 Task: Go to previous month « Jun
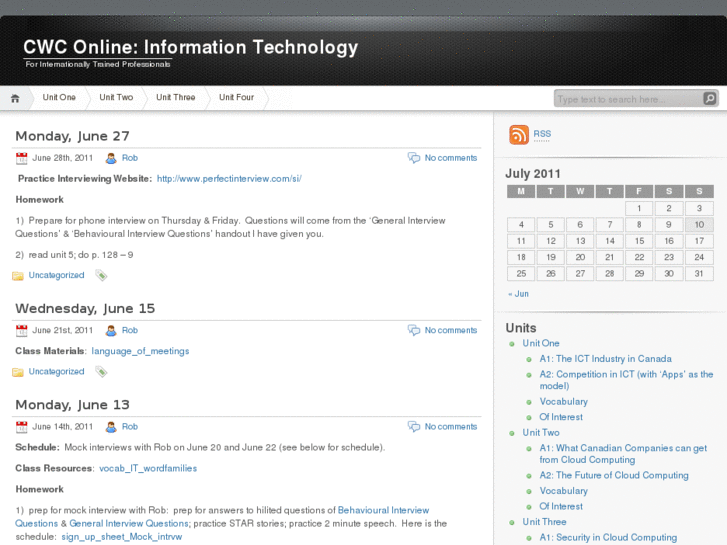coord(518,294)
